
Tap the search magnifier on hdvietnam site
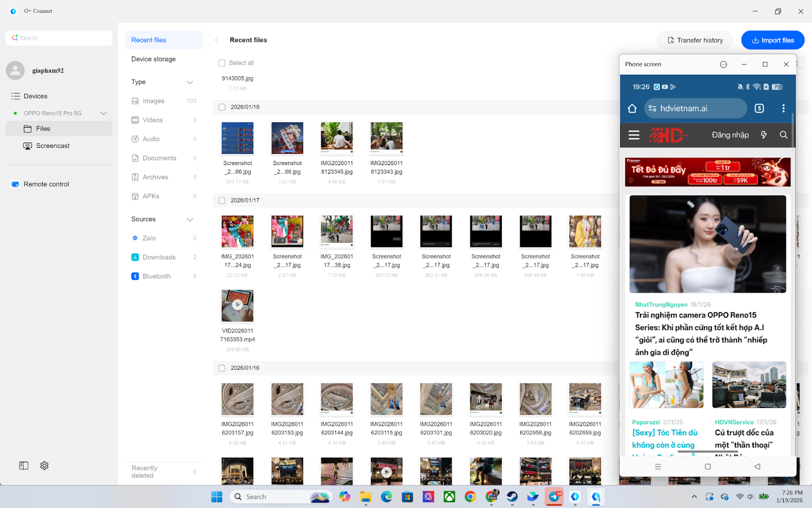coord(784,135)
